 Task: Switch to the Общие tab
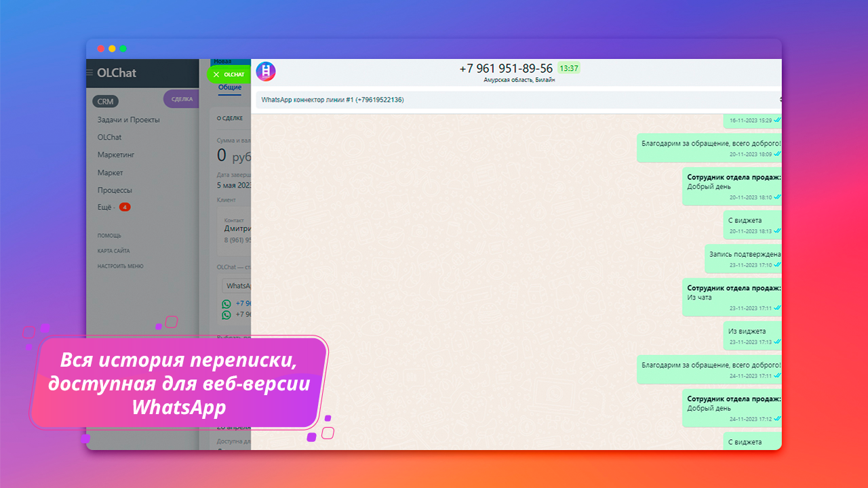tap(230, 87)
